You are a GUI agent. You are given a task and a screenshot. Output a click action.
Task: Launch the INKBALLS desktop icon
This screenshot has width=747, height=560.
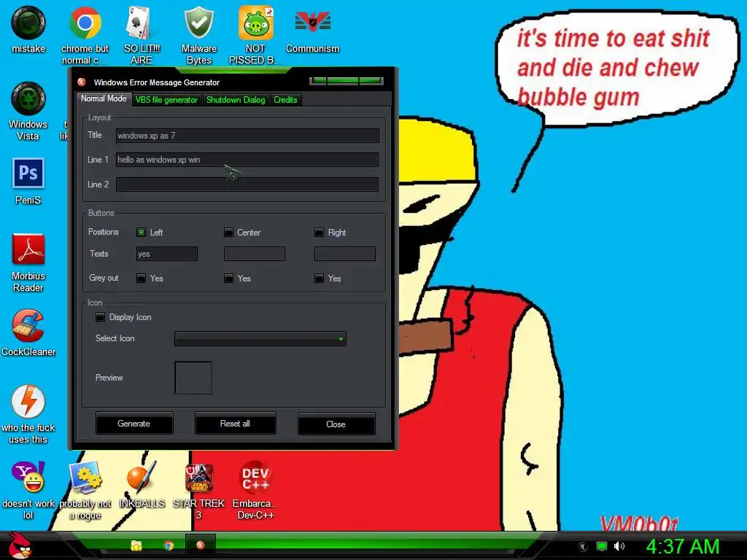click(x=142, y=484)
